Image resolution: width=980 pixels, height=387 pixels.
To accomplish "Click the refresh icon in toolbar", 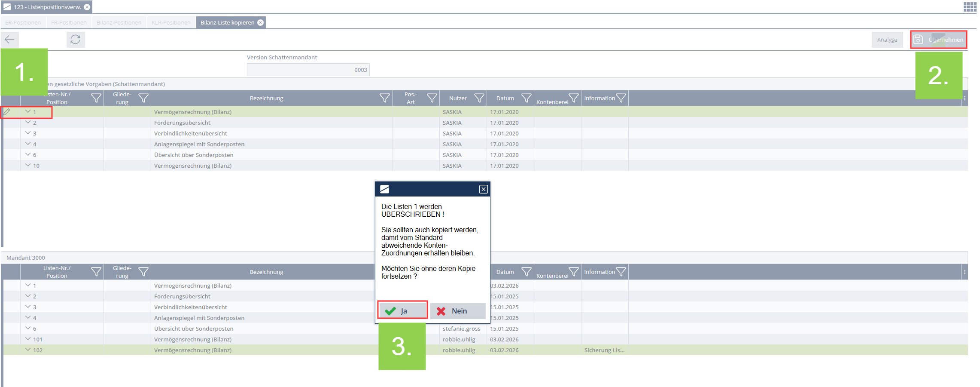I will (76, 40).
